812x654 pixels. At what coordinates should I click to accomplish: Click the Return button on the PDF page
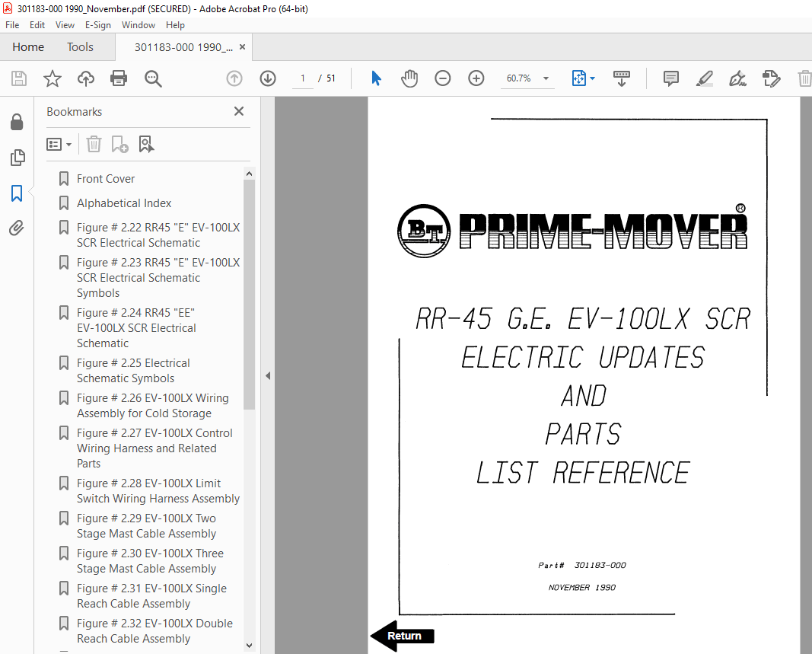(x=403, y=636)
